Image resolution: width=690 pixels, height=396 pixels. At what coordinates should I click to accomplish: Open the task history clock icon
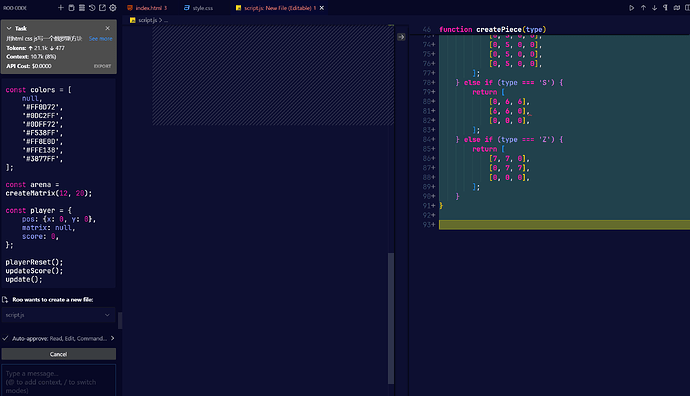pos(92,8)
